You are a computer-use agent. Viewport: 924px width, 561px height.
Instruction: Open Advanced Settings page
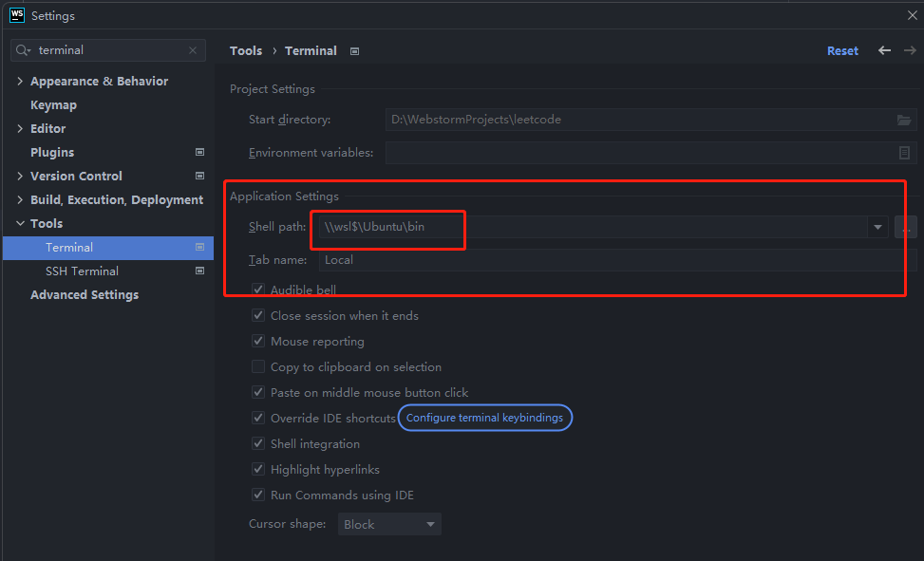(x=85, y=294)
